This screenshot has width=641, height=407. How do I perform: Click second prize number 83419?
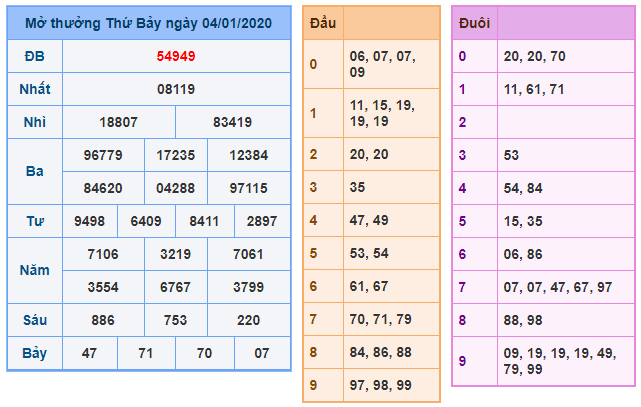point(233,122)
